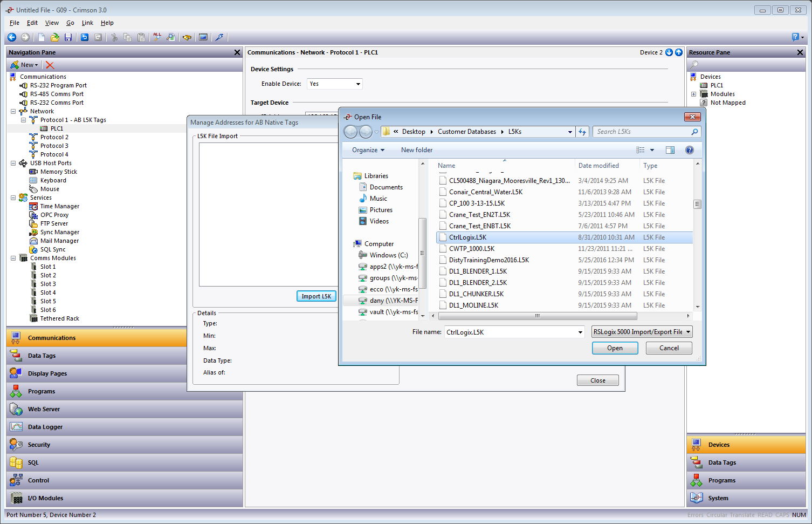Viewport: 812px width, 524px height.
Task: Click the New File toolbar icon
Action: click(x=42, y=37)
